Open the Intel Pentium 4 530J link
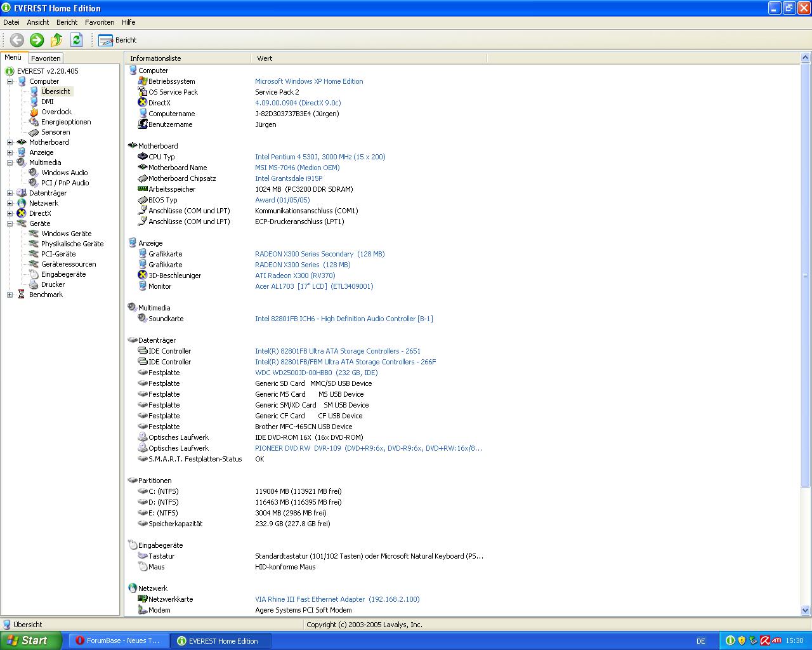 pos(320,157)
